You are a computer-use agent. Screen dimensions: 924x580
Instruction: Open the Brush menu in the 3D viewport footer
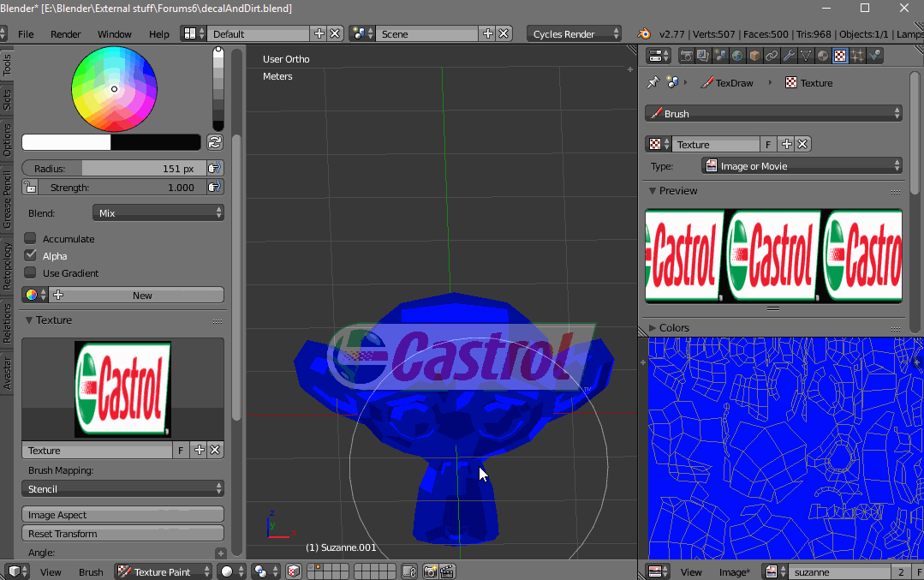click(x=90, y=571)
